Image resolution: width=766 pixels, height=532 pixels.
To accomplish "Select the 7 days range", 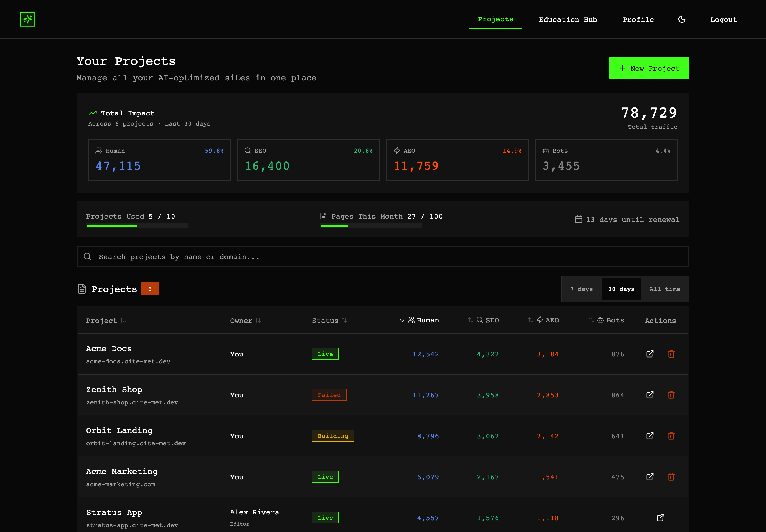I will pyautogui.click(x=581, y=289).
